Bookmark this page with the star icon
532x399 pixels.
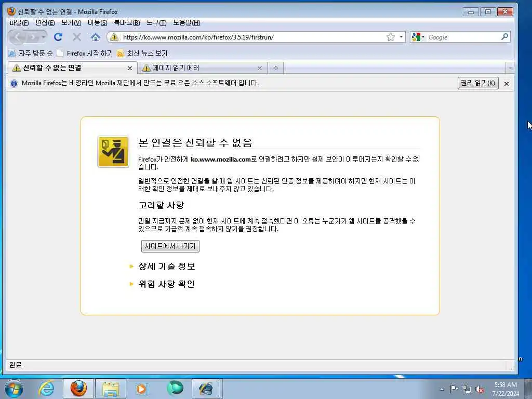tap(391, 37)
